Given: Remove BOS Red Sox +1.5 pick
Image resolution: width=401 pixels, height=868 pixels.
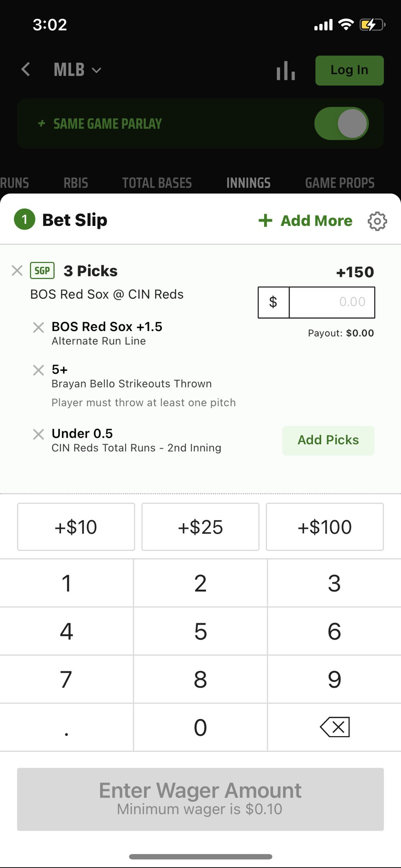Looking at the screenshot, I should pos(39,327).
